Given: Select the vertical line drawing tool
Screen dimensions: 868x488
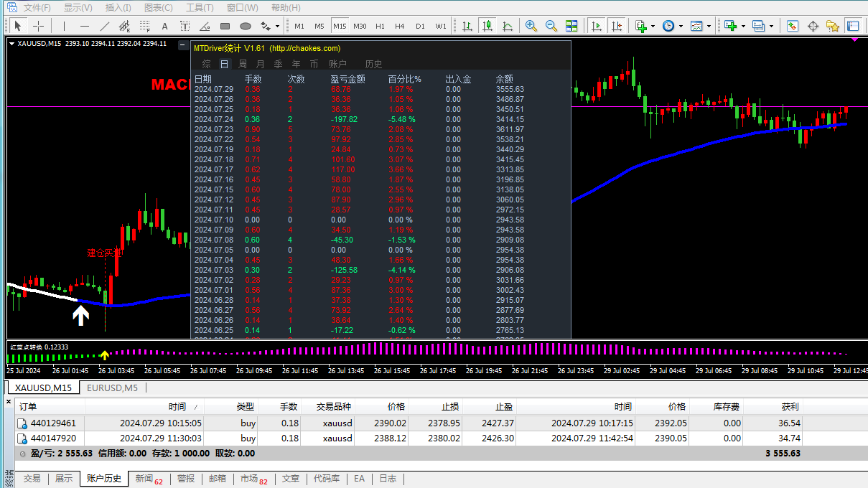Looking at the screenshot, I should 64,26.
